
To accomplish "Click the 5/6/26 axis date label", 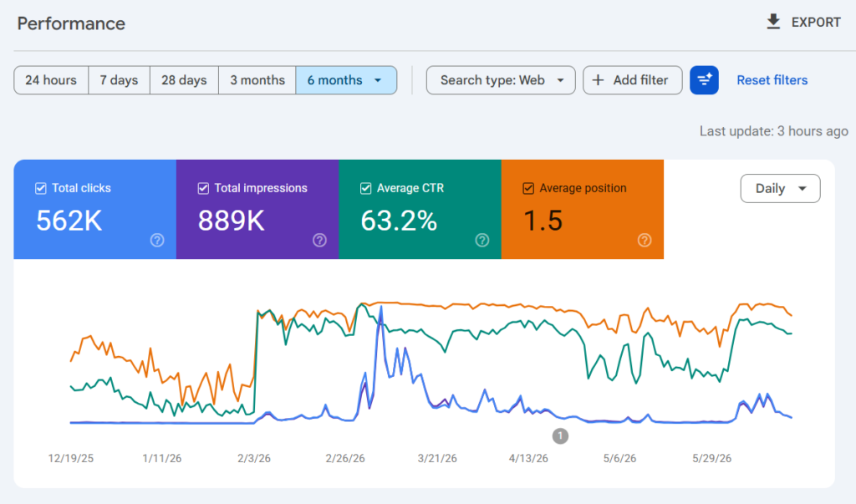I will tap(619, 458).
